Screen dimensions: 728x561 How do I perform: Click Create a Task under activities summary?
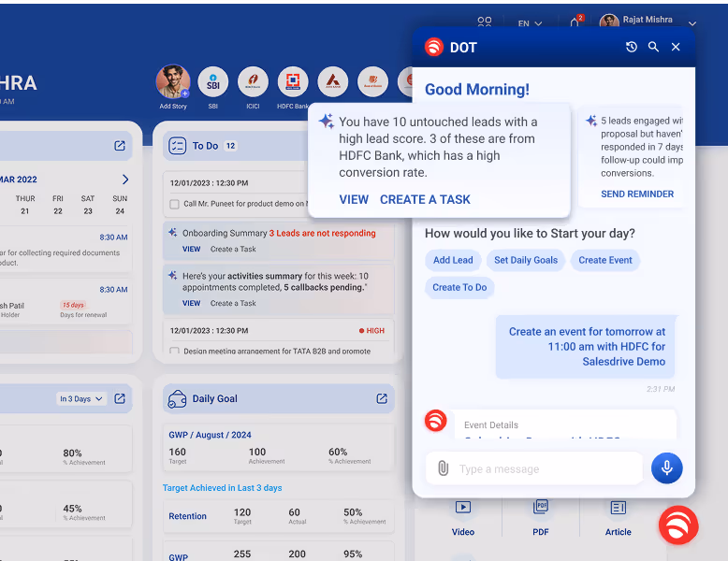(x=233, y=304)
